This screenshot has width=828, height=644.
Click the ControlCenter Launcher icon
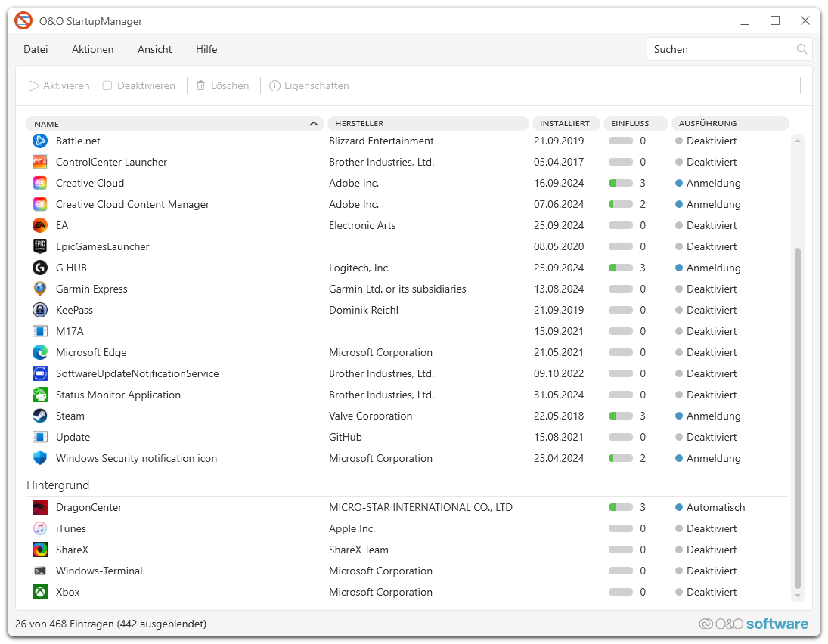40,162
